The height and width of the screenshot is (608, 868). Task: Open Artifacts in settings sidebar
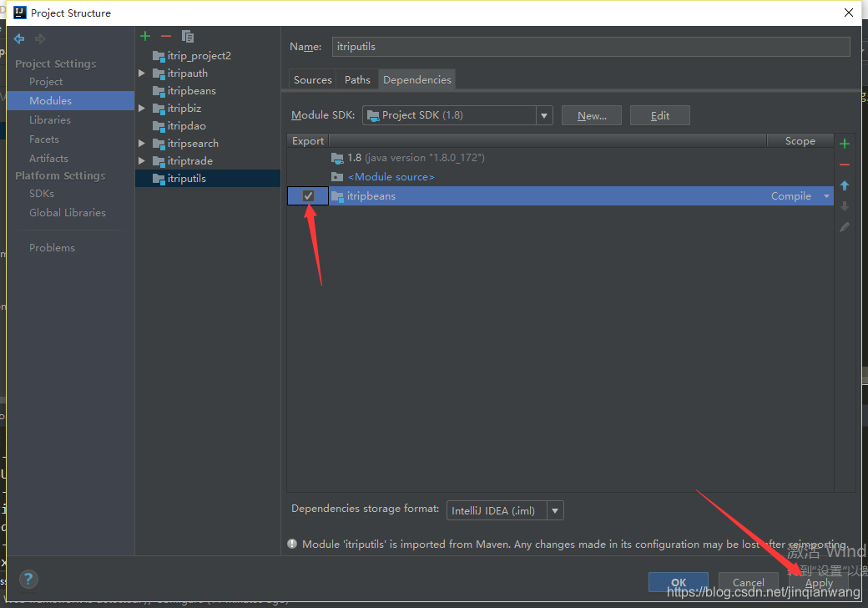[x=48, y=159]
